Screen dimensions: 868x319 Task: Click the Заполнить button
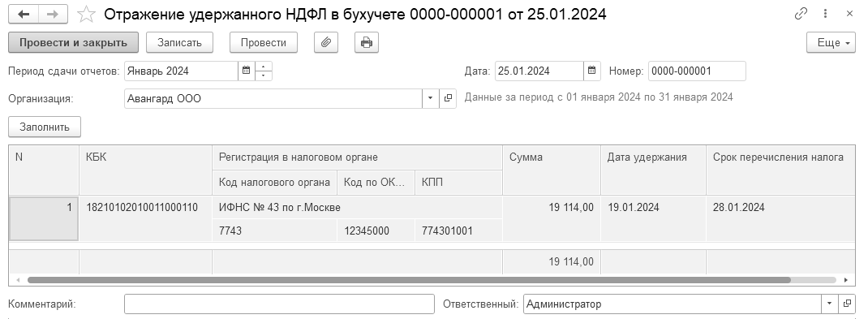(x=45, y=127)
